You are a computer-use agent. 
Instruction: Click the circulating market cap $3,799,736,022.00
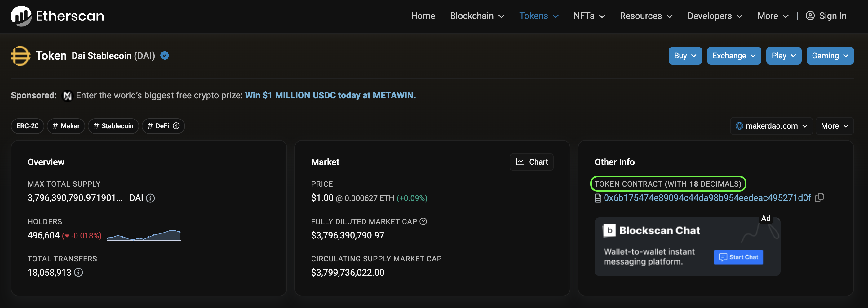coord(348,273)
